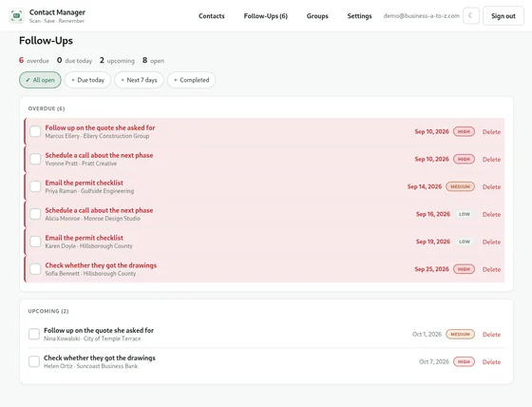Filter by Due today
The height and width of the screenshot is (407, 532).
[x=87, y=80]
